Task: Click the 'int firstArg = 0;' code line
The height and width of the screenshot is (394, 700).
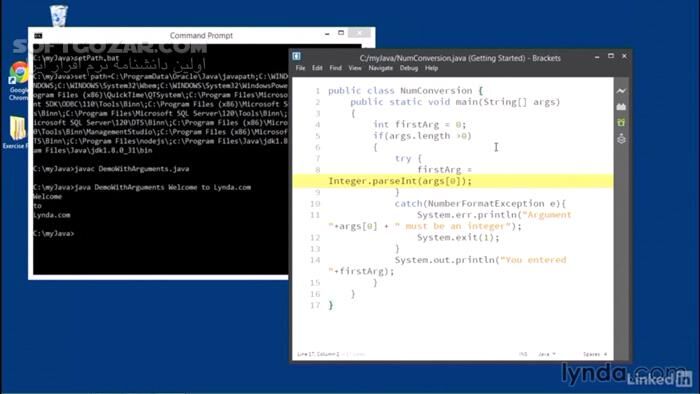Action: pyautogui.click(x=420, y=124)
